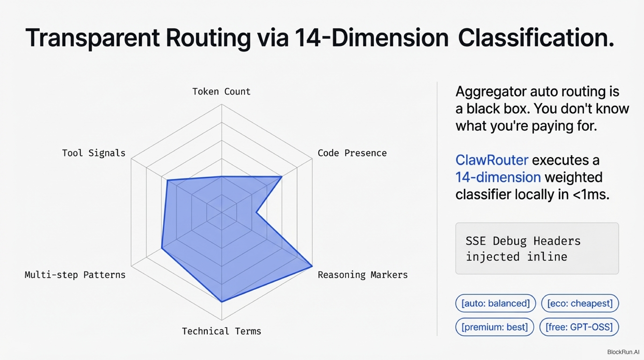
Task: Select the Multi-step Patterns label
Action: point(75,275)
